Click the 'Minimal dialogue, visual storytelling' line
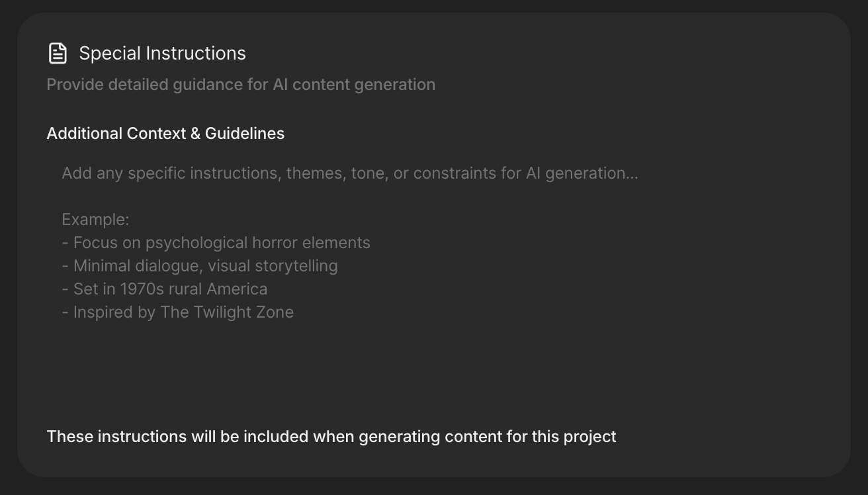Screen dimensions: 868x495 tap(205, 266)
